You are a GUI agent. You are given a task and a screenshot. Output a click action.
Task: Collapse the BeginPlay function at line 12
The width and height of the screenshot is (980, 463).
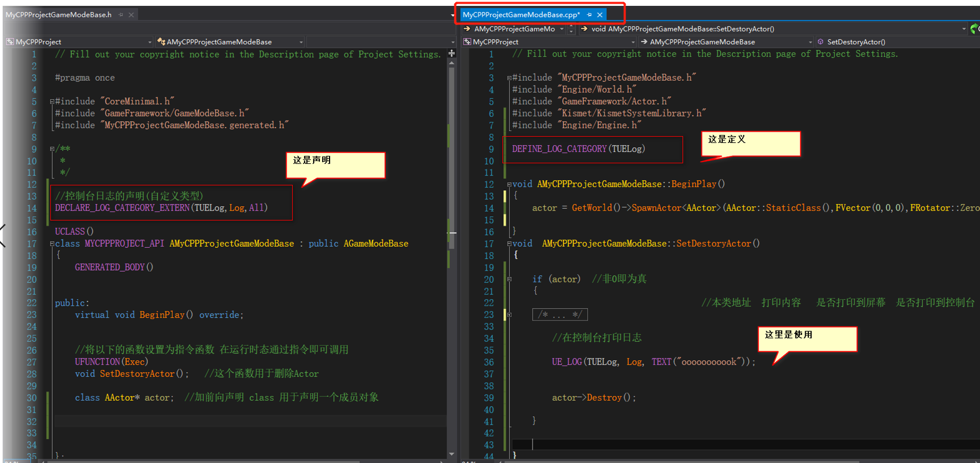pos(509,184)
